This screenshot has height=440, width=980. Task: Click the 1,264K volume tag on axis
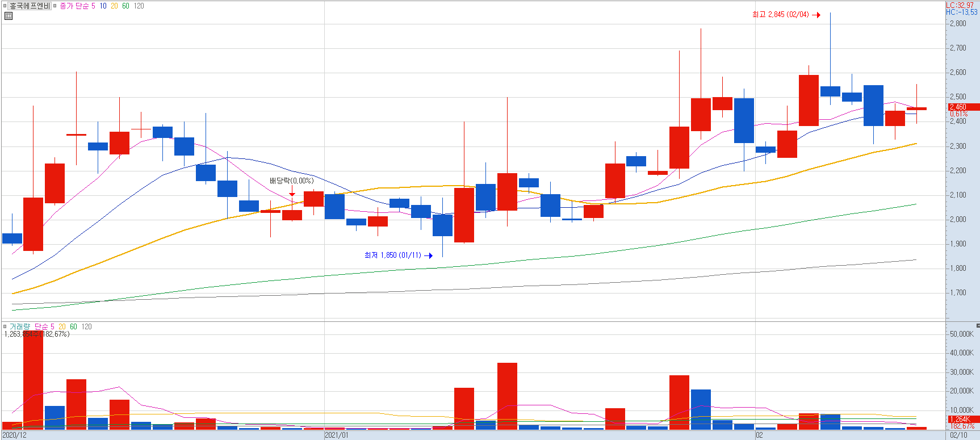964,420
